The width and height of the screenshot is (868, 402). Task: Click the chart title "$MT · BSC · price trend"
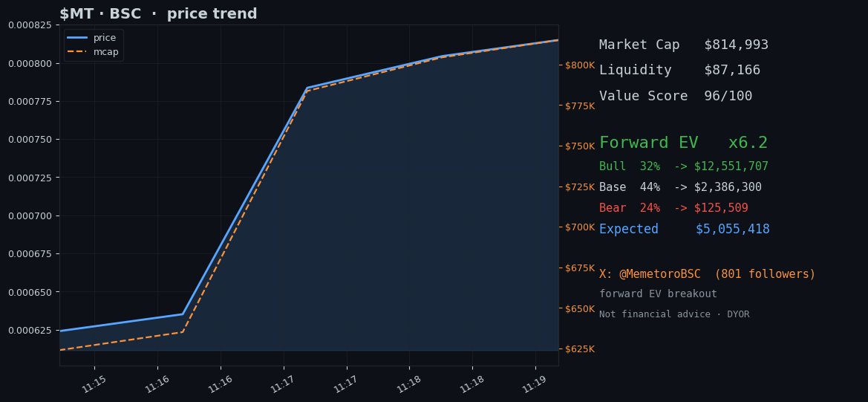coord(158,14)
